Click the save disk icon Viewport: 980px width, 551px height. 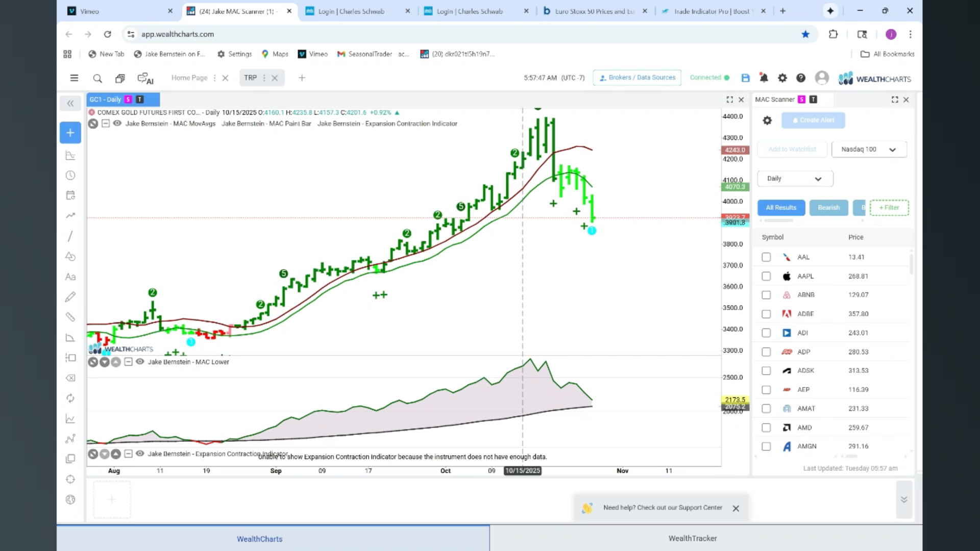(x=746, y=78)
